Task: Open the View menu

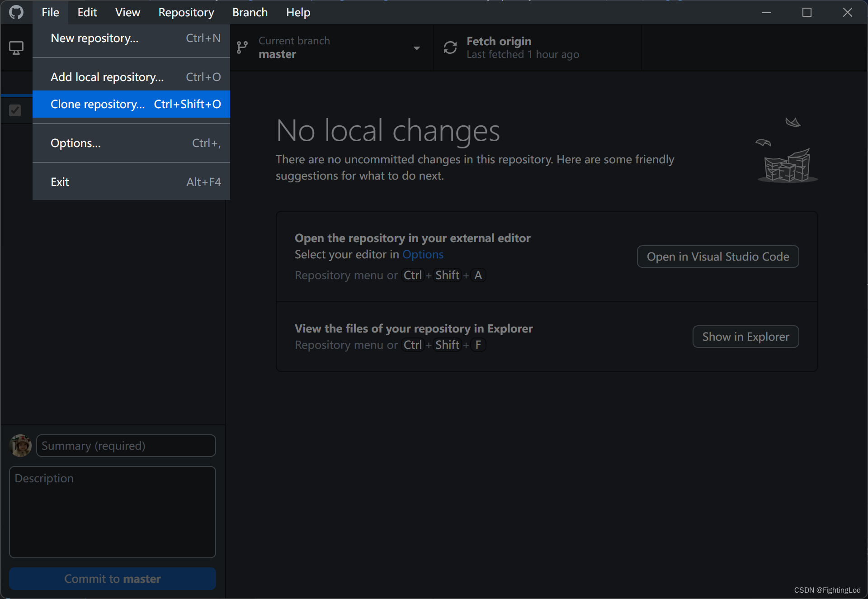Action: point(127,12)
